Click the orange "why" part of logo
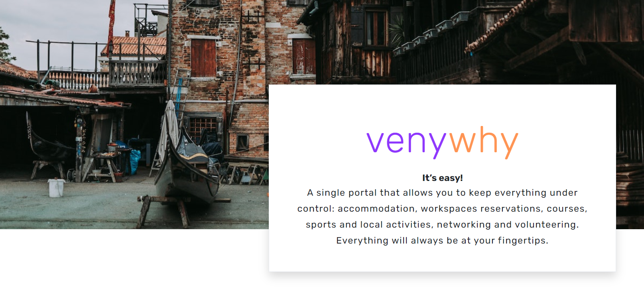This screenshot has height=287, width=644. pos(484,142)
